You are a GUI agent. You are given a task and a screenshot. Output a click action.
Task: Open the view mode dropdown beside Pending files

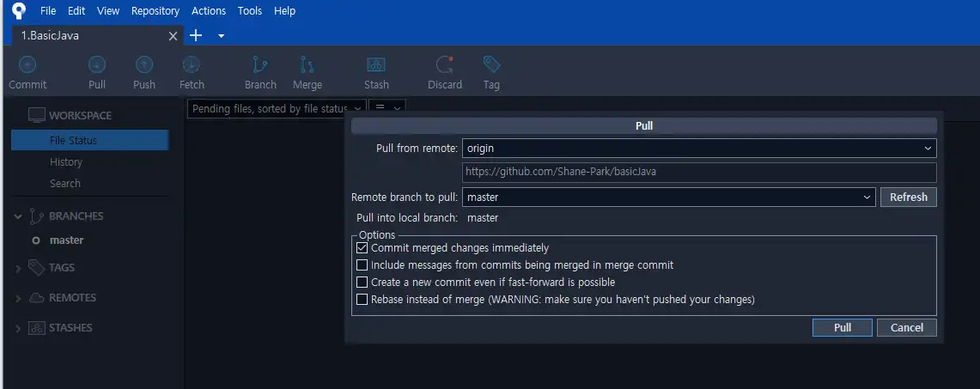pyautogui.click(x=387, y=109)
